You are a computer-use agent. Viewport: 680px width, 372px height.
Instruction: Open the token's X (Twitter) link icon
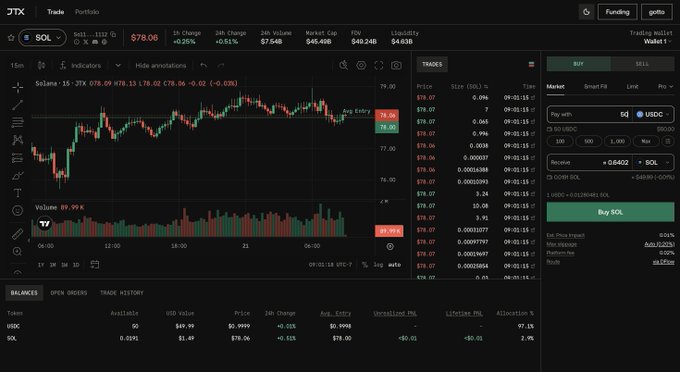point(85,42)
